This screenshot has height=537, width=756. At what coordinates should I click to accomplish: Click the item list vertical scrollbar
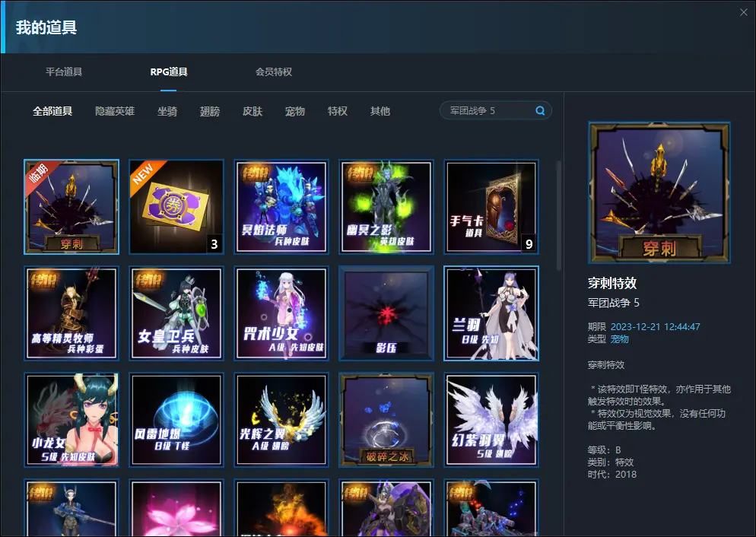pyautogui.click(x=559, y=215)
